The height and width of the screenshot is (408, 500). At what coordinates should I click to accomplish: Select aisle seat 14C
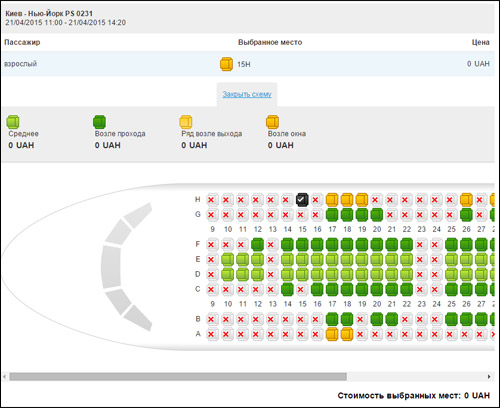tap(287, 289)
